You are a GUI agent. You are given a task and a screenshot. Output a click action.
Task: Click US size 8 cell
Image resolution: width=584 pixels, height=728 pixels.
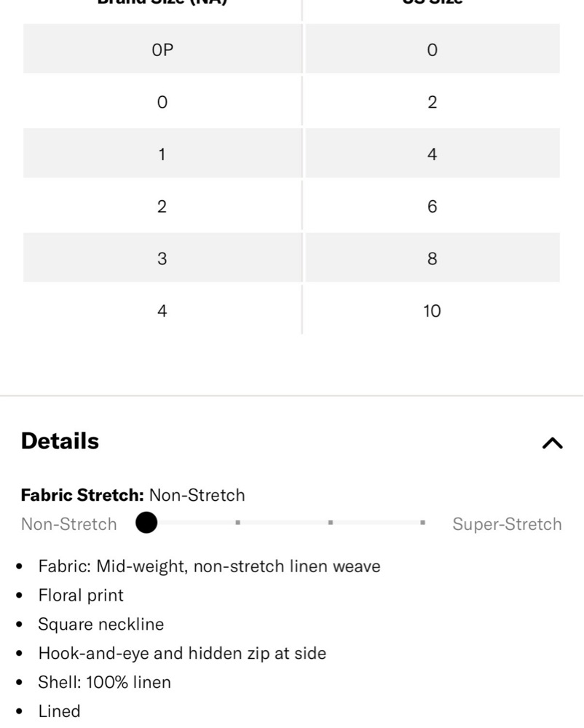[433, 258]
